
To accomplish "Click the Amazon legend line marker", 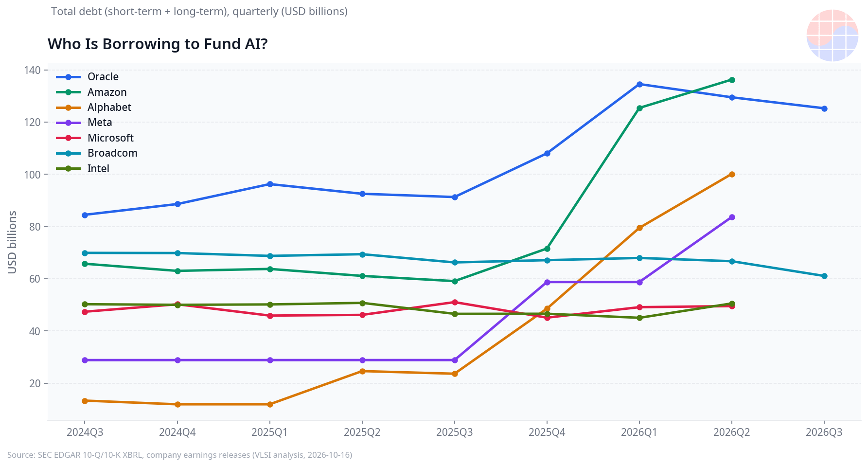I will click(x=69, y=92).
